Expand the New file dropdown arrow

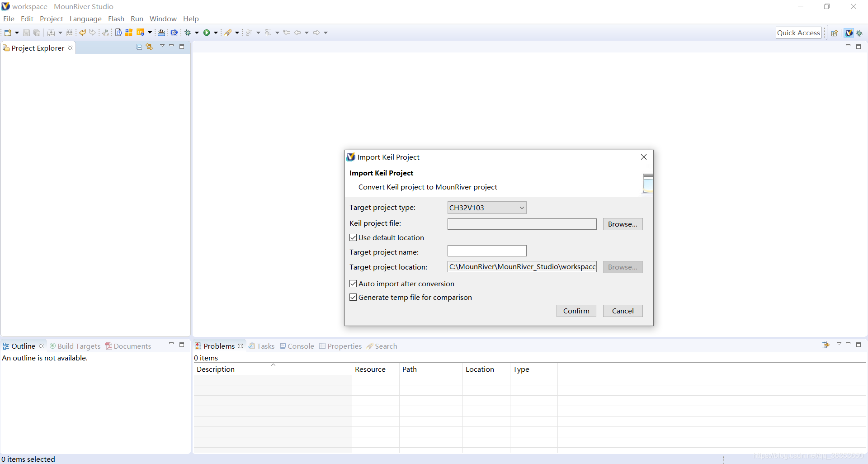[x=17, y=33]
